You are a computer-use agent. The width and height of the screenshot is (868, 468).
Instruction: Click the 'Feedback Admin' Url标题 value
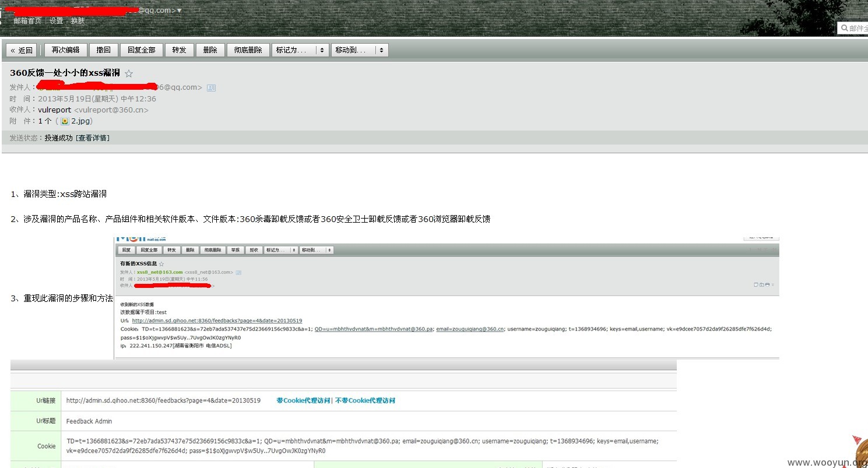(89, 421)
